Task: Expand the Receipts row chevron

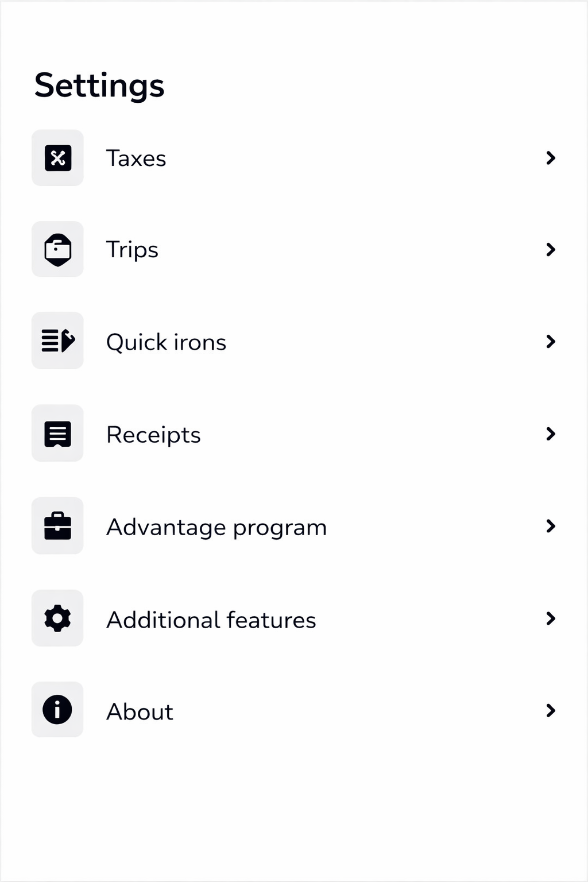Action: coord(551,434)
